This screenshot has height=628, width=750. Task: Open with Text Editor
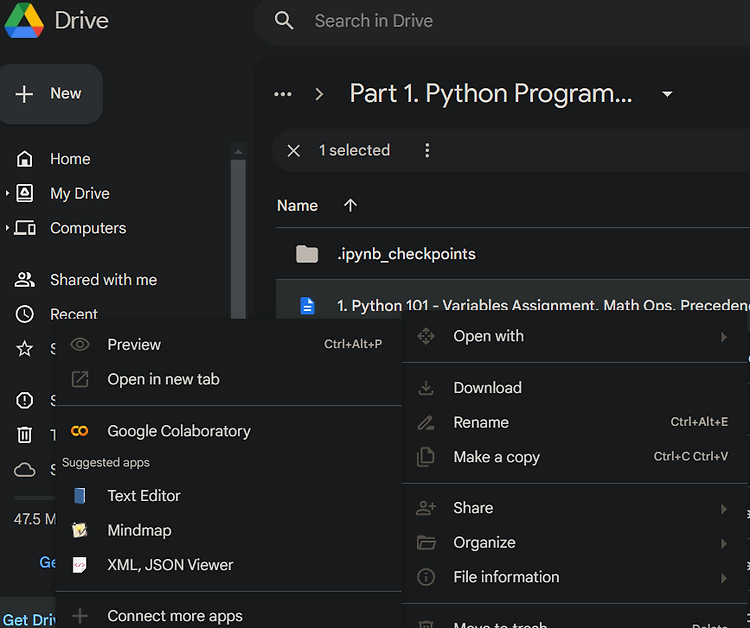(x=228, y=496)
